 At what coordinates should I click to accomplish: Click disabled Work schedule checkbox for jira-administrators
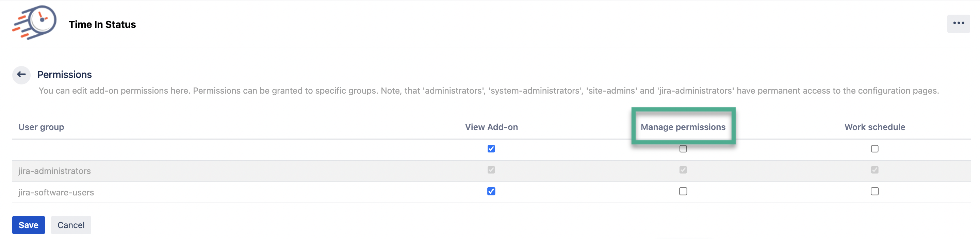point(875,170)
